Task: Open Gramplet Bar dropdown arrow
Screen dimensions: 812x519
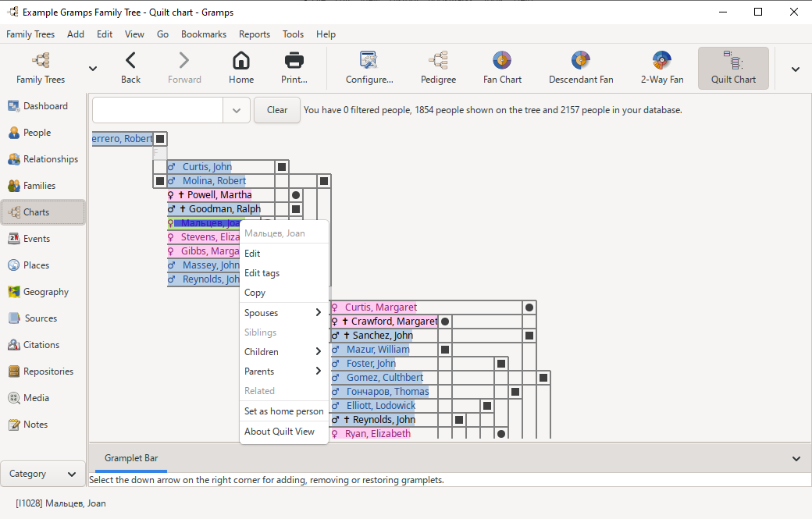Action: pyautogui.click(x=796, y=458)
